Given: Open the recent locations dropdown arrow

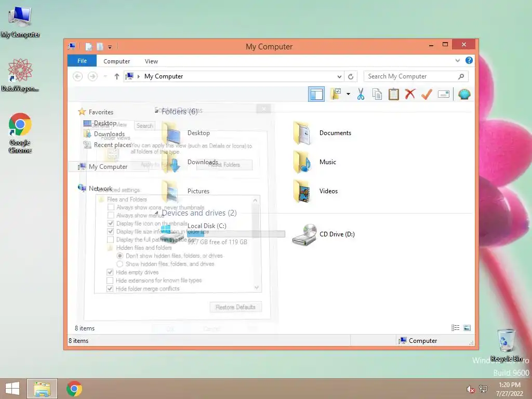Looking at the screenshot, I should click(x=105, y=76).
